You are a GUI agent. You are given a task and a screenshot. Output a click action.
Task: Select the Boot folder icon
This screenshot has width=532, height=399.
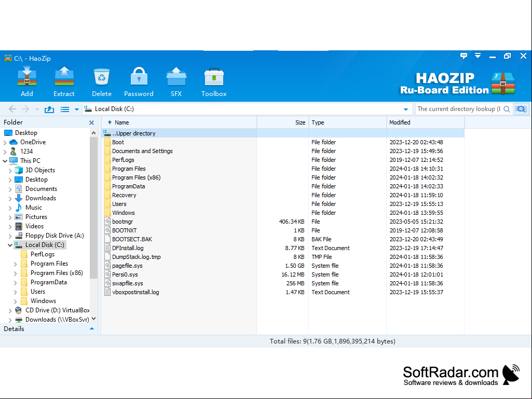coord(107,142)
